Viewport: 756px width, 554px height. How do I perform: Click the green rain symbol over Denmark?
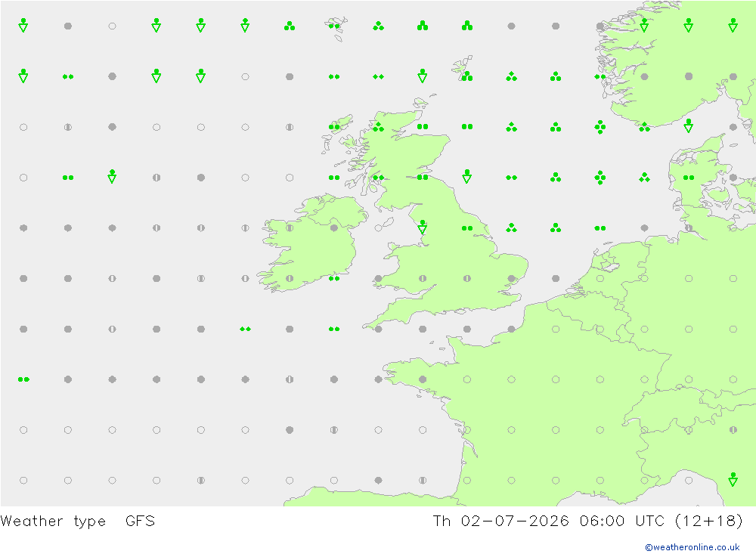[x=689, y=178]
